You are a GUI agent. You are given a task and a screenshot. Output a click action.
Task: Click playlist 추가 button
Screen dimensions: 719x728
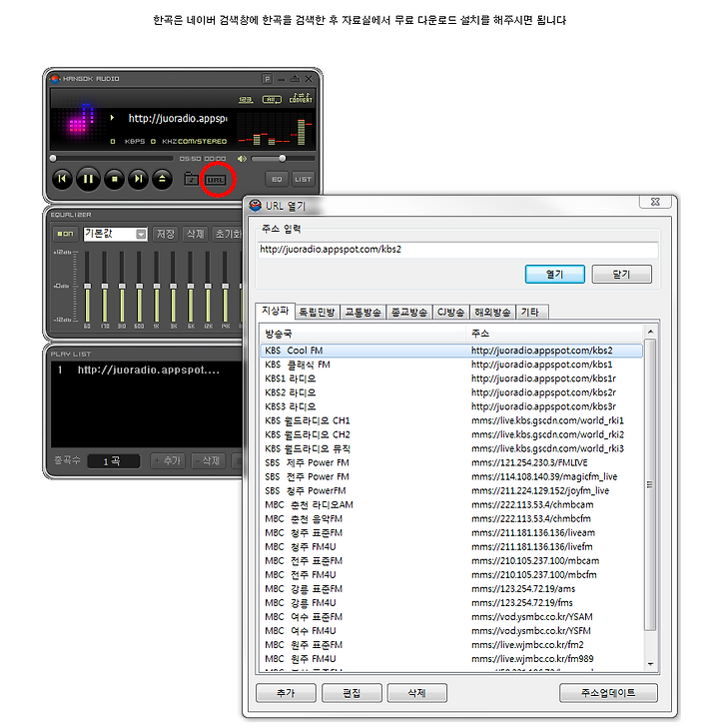click(x=168, y=460)
